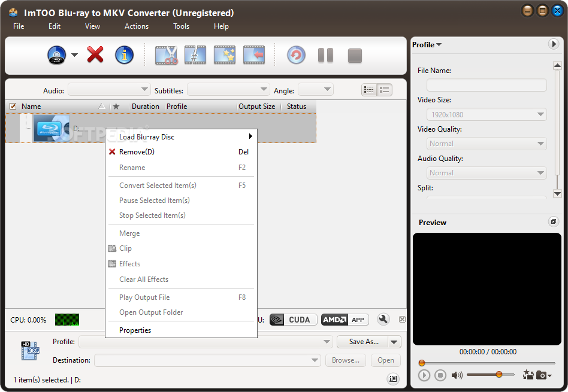Toggle the NVIDIA CUDA acceleration button

[294, 320]
